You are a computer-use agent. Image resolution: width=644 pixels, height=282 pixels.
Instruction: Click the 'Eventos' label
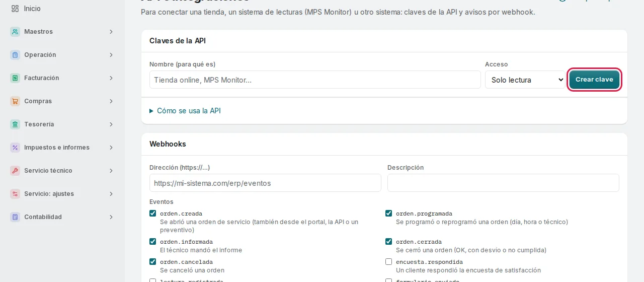pyautogui.click(x=162, y=202)
